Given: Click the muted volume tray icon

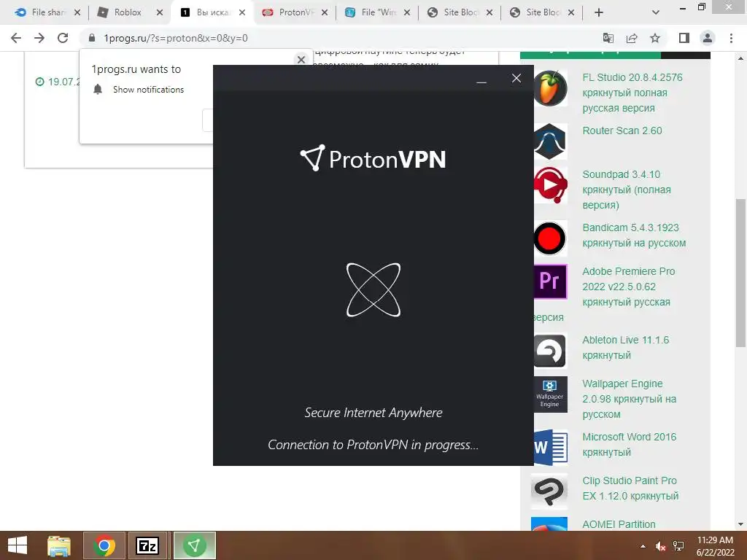Looking at the screenshot, I should click(x=660, y=546).
